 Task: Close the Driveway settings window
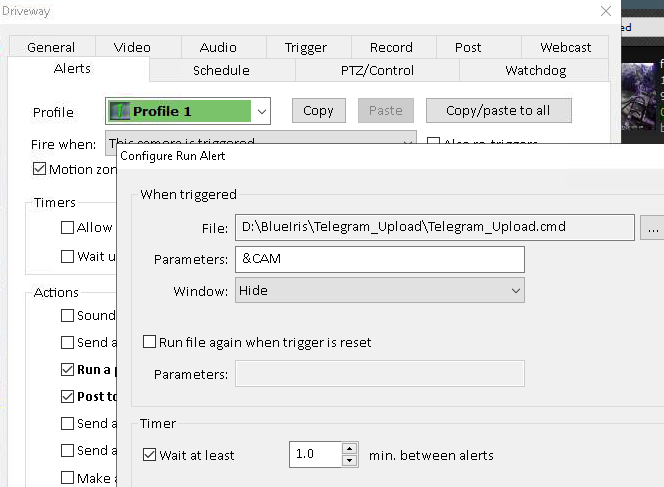[x=605, y=11]
